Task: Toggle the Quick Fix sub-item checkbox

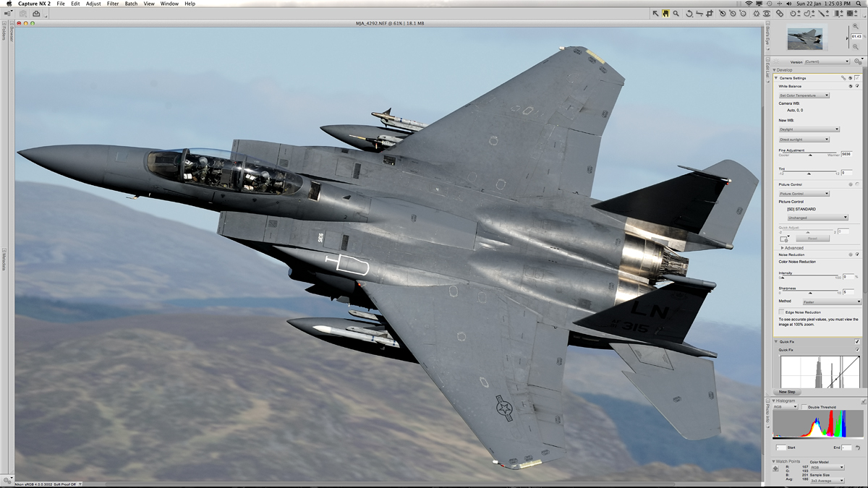Action: [x=857, y=350]
